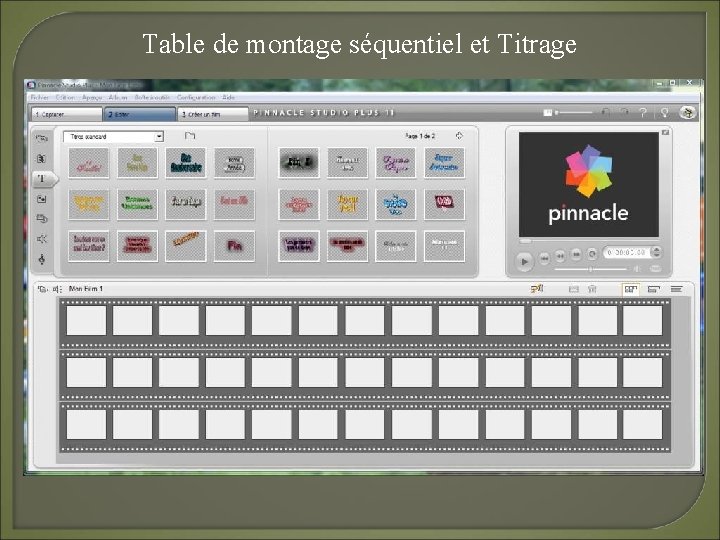
Task: Adjust the player volume slider
Action: (x=591, y=269)
